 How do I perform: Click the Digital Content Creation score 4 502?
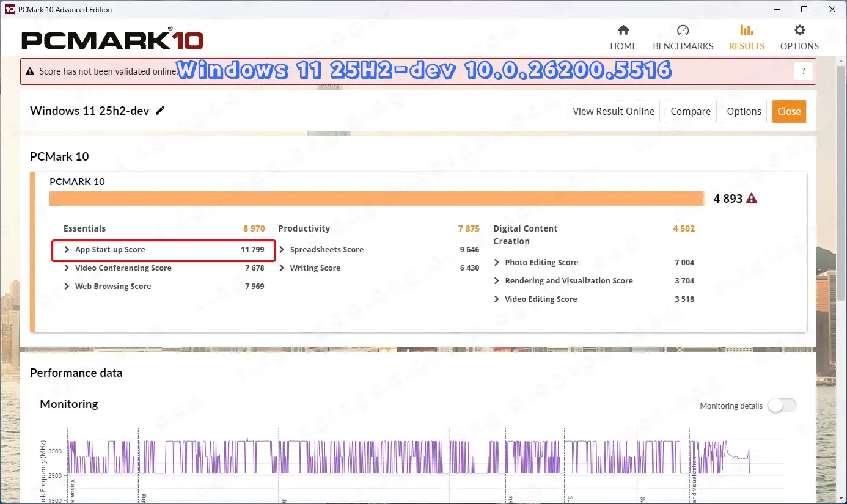click(684, 228)
